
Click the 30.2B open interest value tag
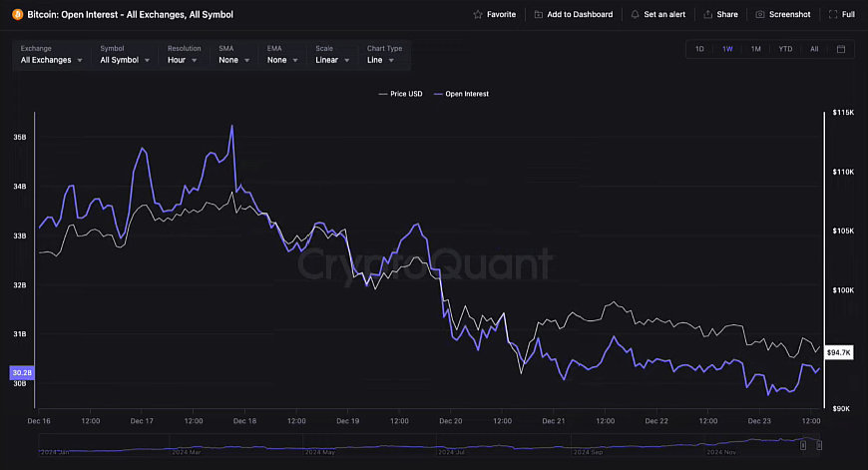click(22, 372)
